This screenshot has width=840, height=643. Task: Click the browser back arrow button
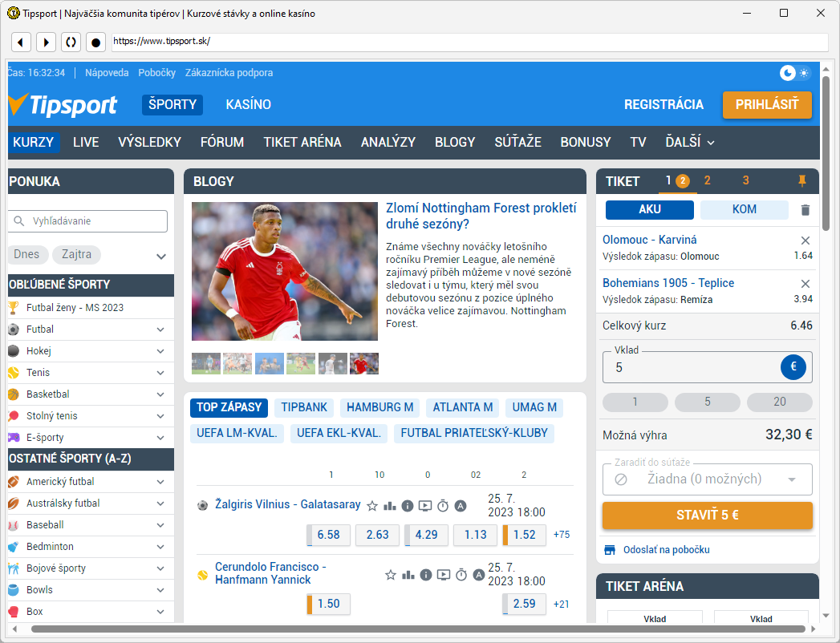pyautogui.click(x=21, y=42)
